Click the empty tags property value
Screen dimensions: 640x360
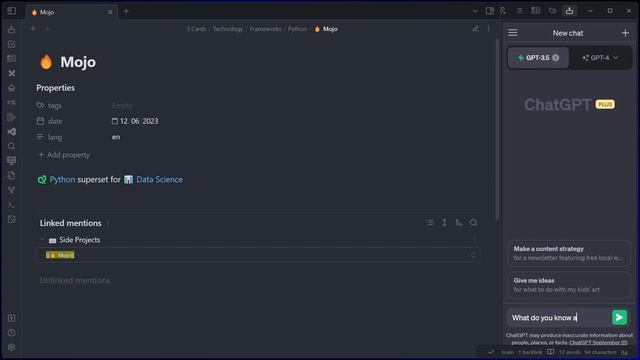pyautogui.click(x=122, y=105)
